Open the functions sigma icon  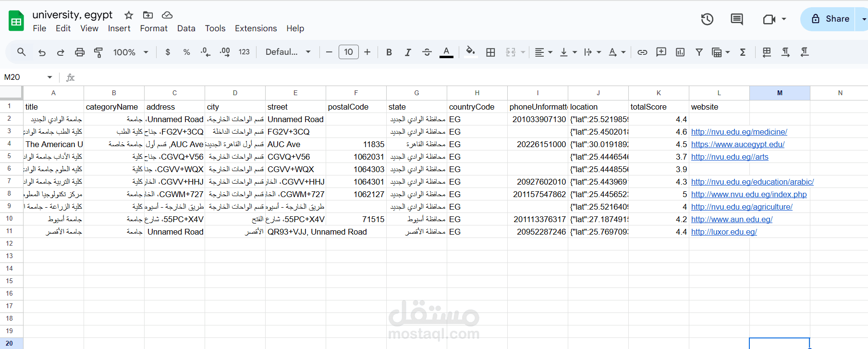743,52
